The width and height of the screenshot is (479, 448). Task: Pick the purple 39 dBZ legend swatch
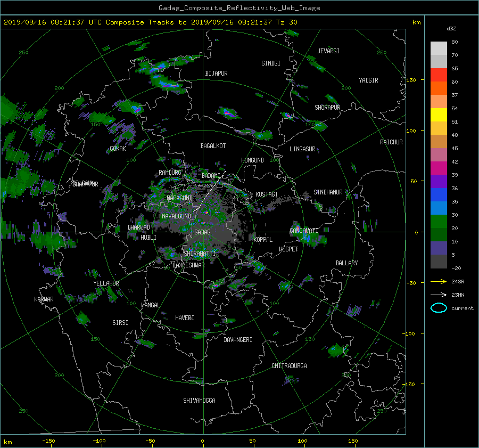(439, 181)
